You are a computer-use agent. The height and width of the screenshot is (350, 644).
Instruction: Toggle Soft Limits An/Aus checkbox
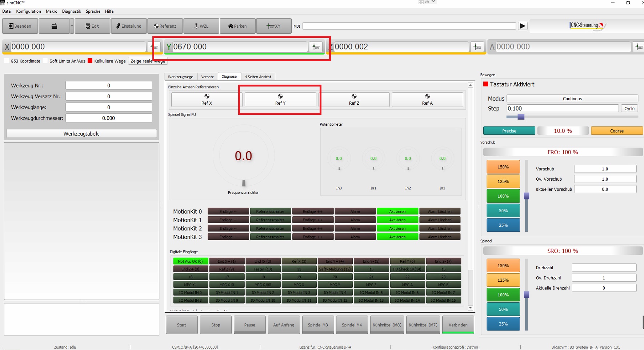[x=45, y=61]
